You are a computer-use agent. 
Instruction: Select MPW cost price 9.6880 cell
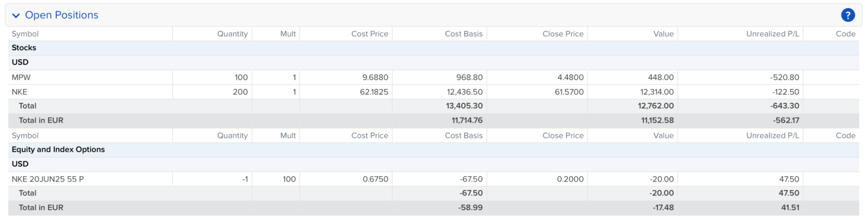(375, 77)
